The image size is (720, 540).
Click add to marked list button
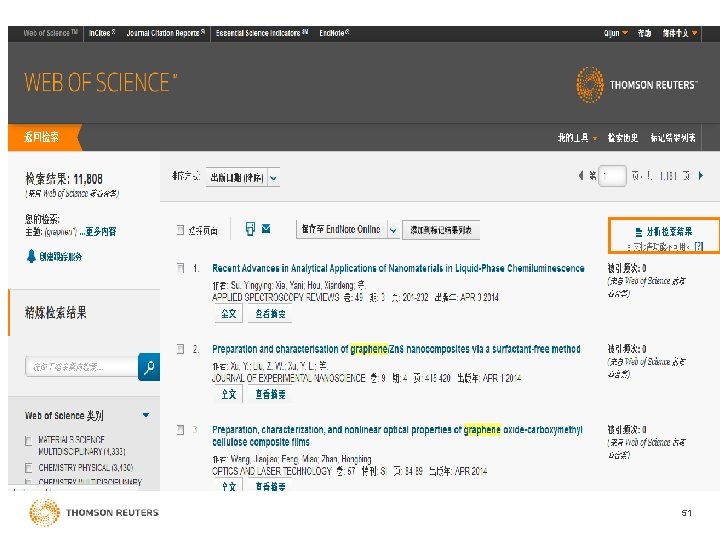point(441,230)
